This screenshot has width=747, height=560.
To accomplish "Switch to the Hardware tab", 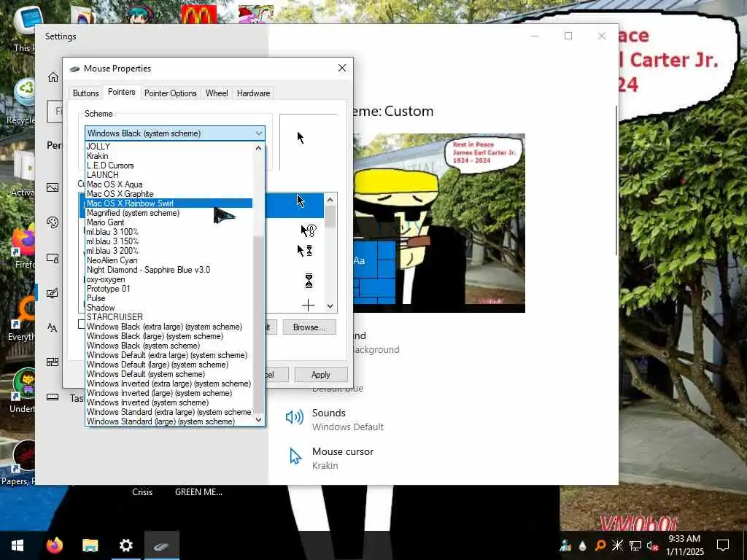I will point(253,93).
